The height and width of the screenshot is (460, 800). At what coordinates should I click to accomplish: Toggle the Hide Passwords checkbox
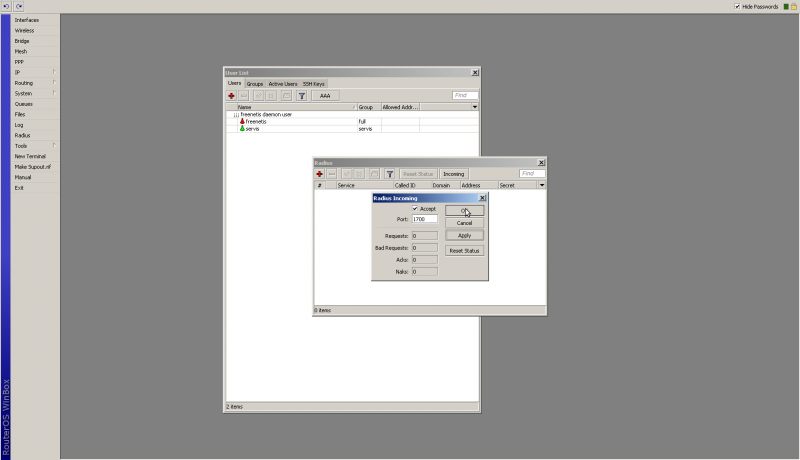[x=737, y=6]
